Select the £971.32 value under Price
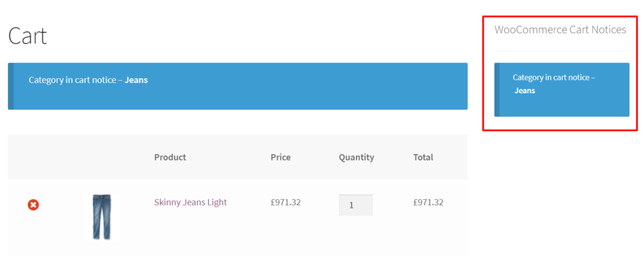644x262 pixels. tap(286, 202)
